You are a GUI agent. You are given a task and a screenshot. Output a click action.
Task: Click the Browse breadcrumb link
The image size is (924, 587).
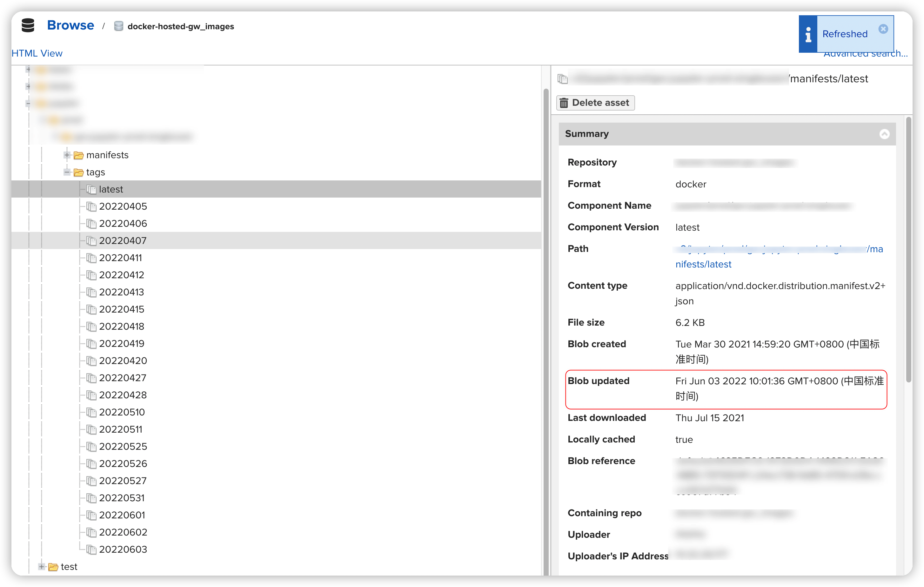[70, 25]
